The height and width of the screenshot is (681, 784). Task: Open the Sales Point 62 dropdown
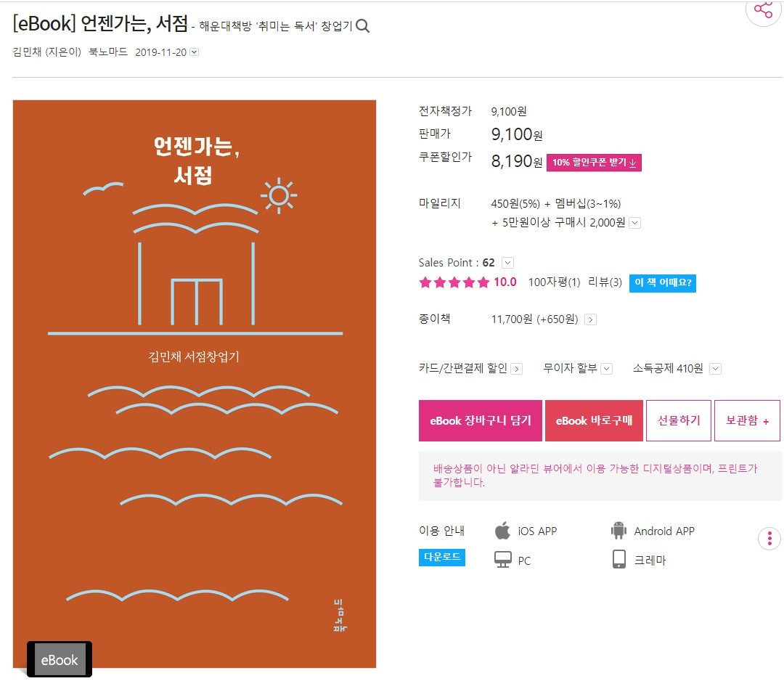(507, 262)
